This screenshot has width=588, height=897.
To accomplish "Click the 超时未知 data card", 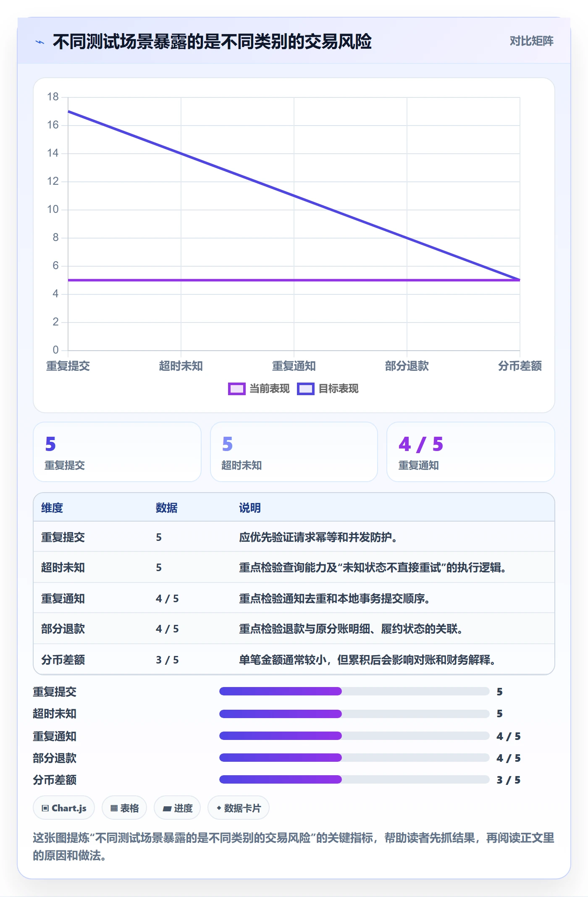I will click(x=294, y=452).
